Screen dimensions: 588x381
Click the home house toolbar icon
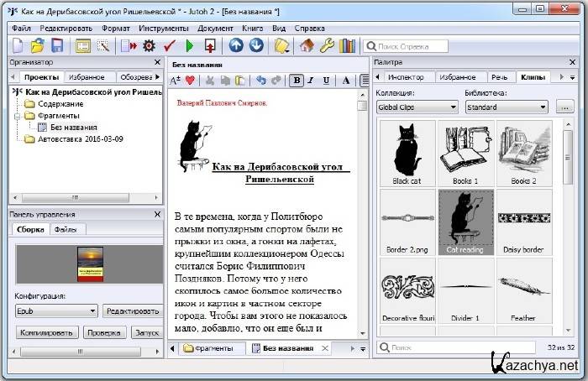coord(307,45)
